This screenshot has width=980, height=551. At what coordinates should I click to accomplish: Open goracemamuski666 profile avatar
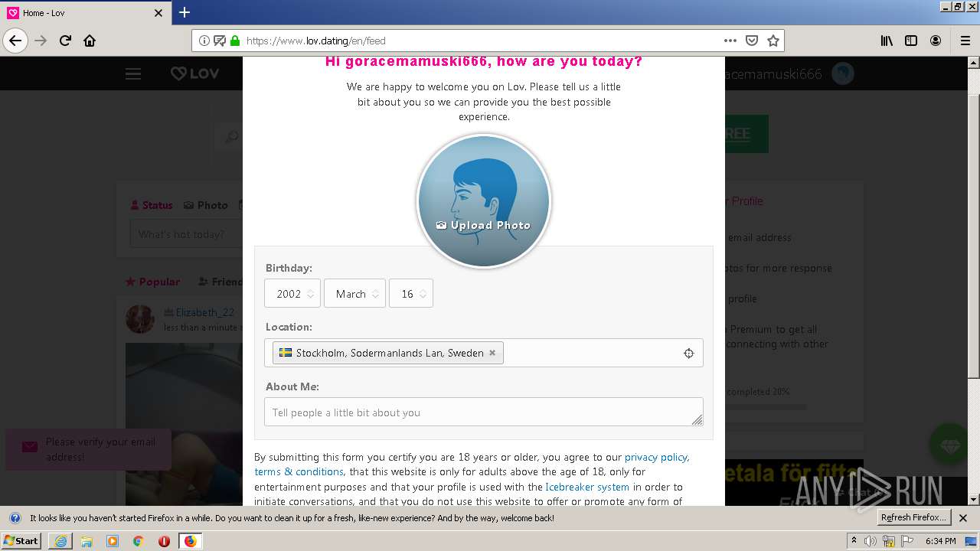pyautogui.click(x=843, y=73)
